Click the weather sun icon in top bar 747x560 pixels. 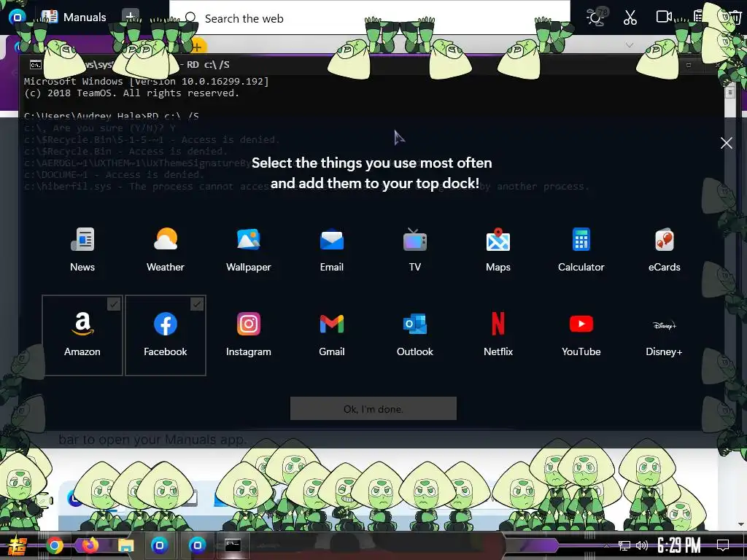click(x=595, y=17)
